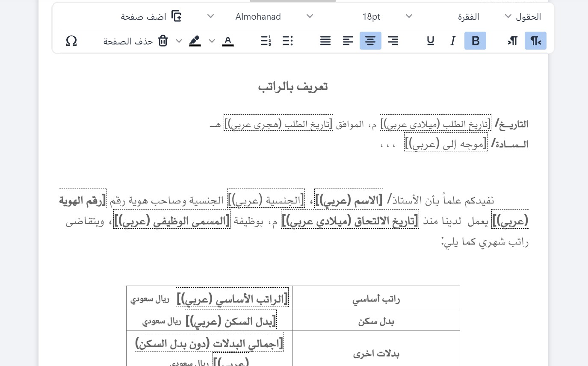
Task: Select field [تاريخ الطلب (هجري عربي)]
Action: pos(278,123)
